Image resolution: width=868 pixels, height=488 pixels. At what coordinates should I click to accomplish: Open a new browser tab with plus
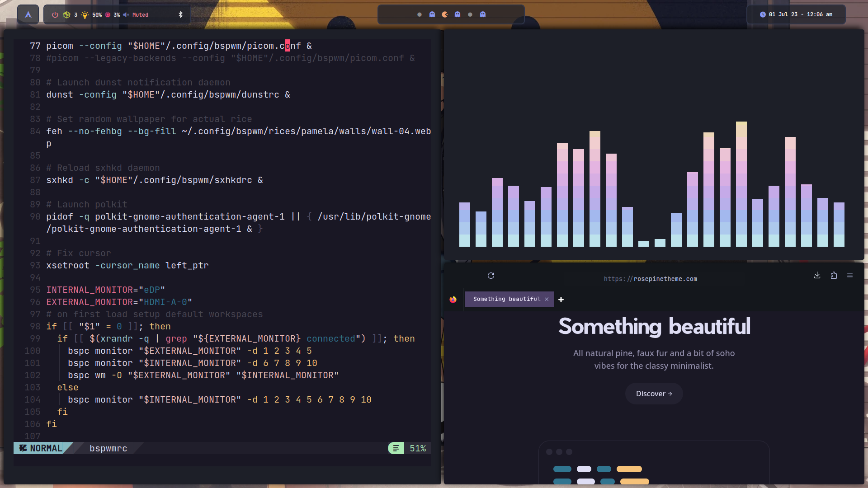tap(561, 300)
